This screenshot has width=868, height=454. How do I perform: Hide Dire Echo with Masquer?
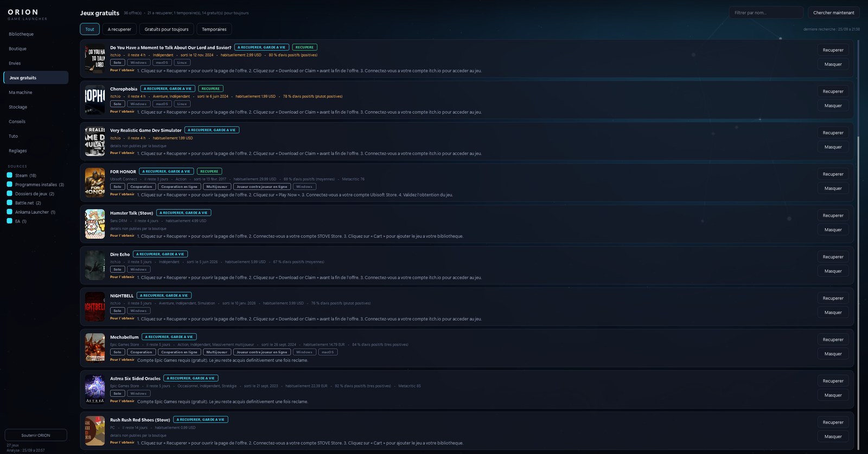pyautogui.click(x=833, y=271)
